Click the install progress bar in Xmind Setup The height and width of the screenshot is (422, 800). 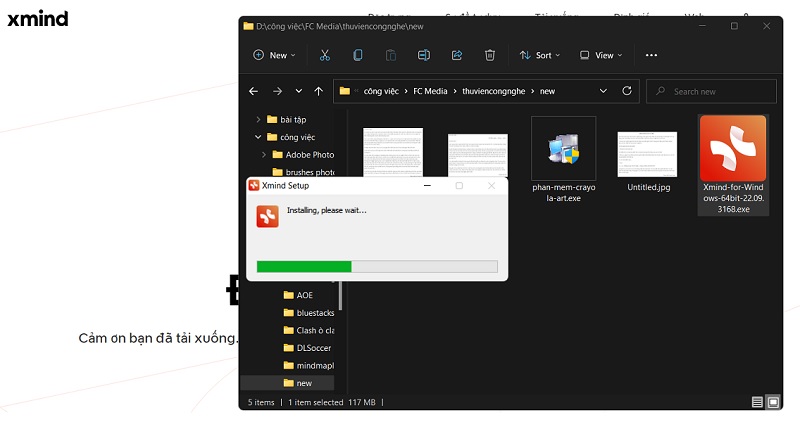pyautogui.click(x=377, y=266)
